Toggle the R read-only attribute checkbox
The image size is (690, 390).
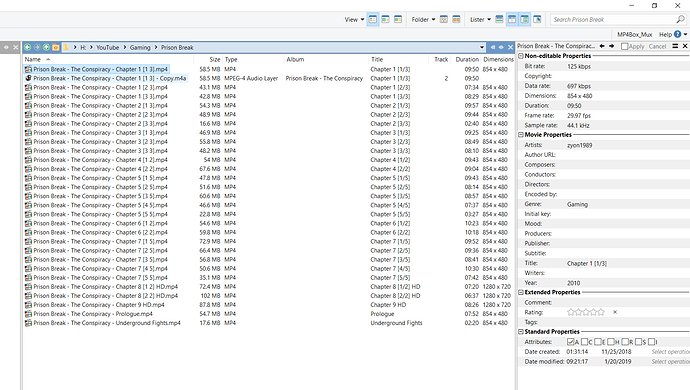[x=625, y=342]
